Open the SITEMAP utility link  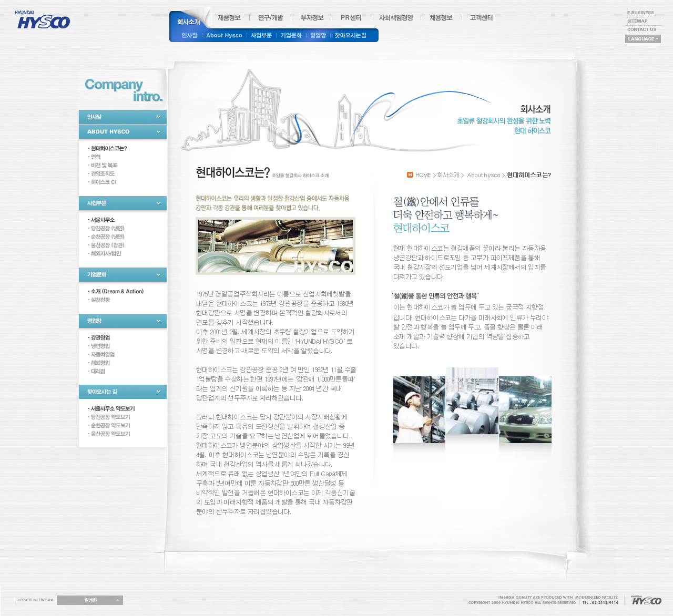[637, 21]
